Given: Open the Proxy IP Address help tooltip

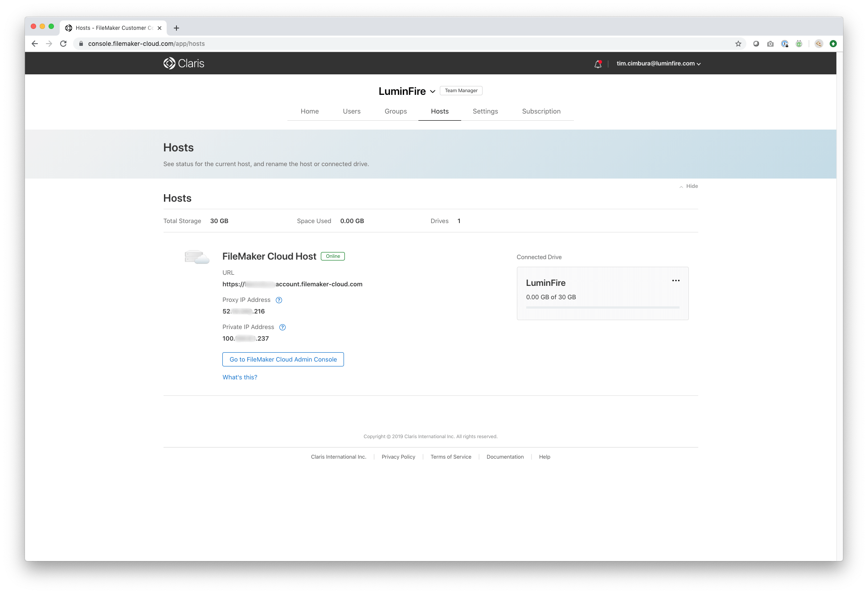Looking at the screenshot, I should pyautogui.click(x=279, y=300).
